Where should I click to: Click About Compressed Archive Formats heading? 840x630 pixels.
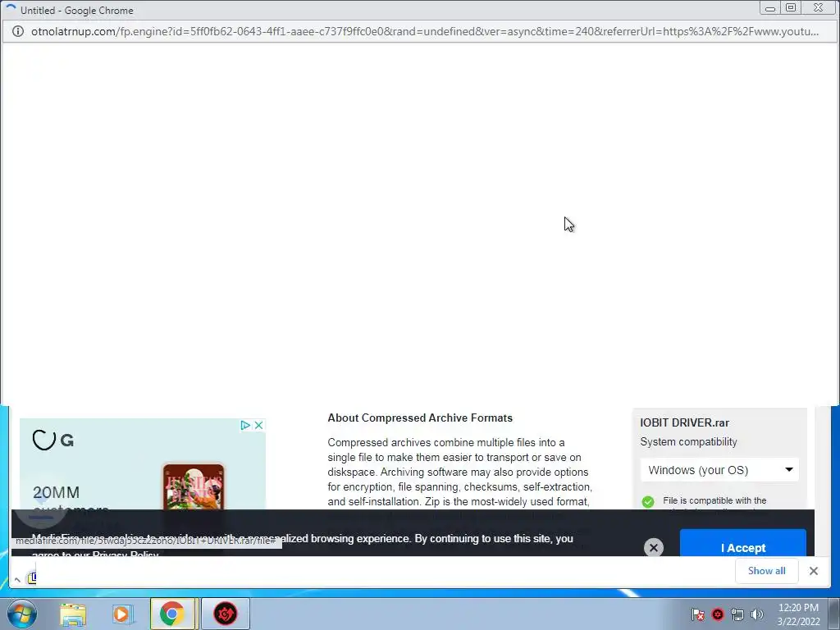(x=420, y=418)
